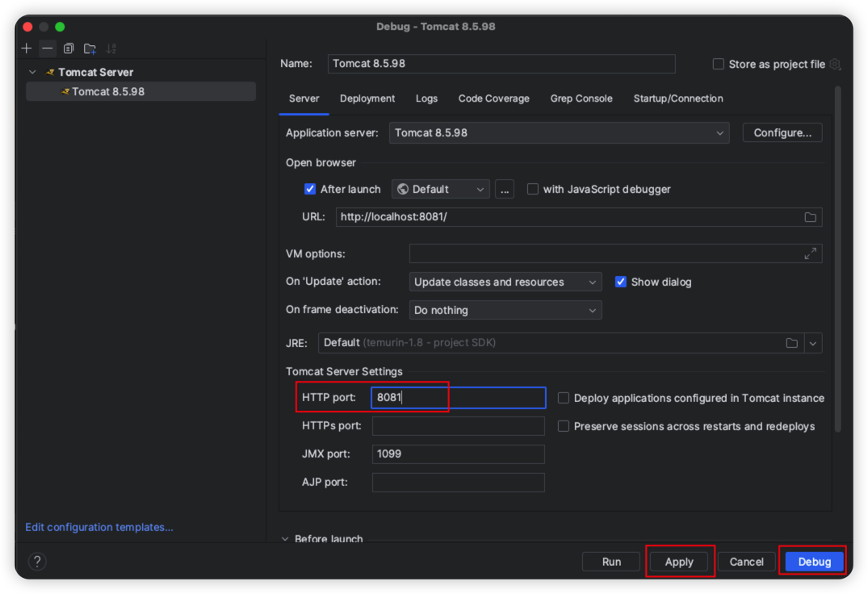868x594 pixels.
Task: Switch to the Logs tab
Action: pos(426,98)
